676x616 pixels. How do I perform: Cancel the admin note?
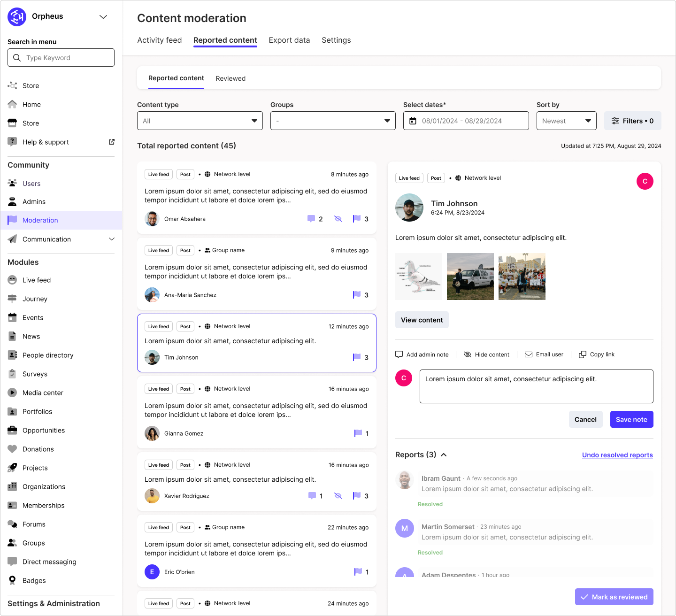585,419
